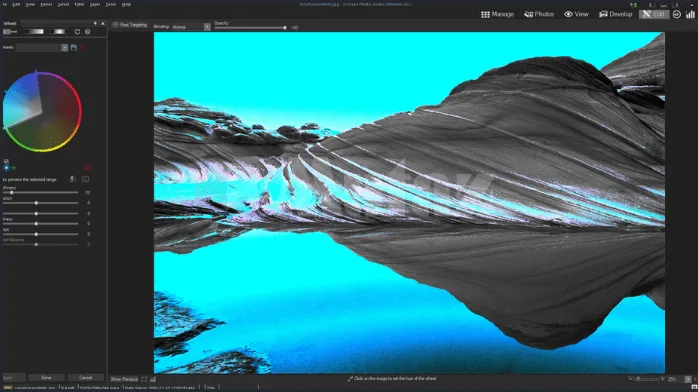Click on the photo canvas
Image resolution: width=698 pixels, height=392 pixels.
point(409,202)
